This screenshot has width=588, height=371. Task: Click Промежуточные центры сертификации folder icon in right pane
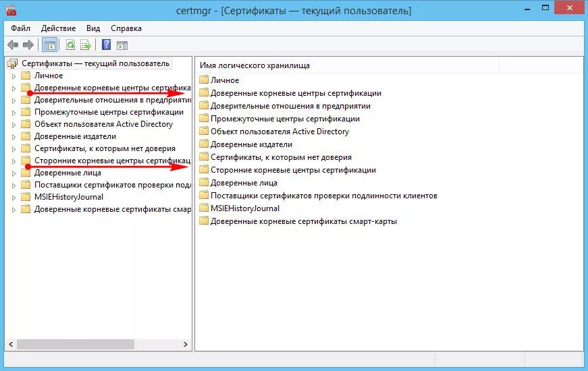click(204, 118)
